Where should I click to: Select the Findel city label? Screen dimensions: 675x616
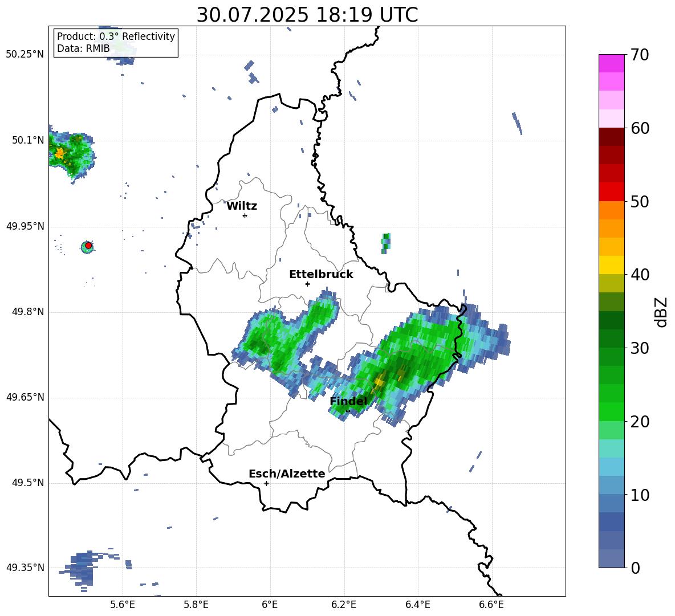point(348,401)
